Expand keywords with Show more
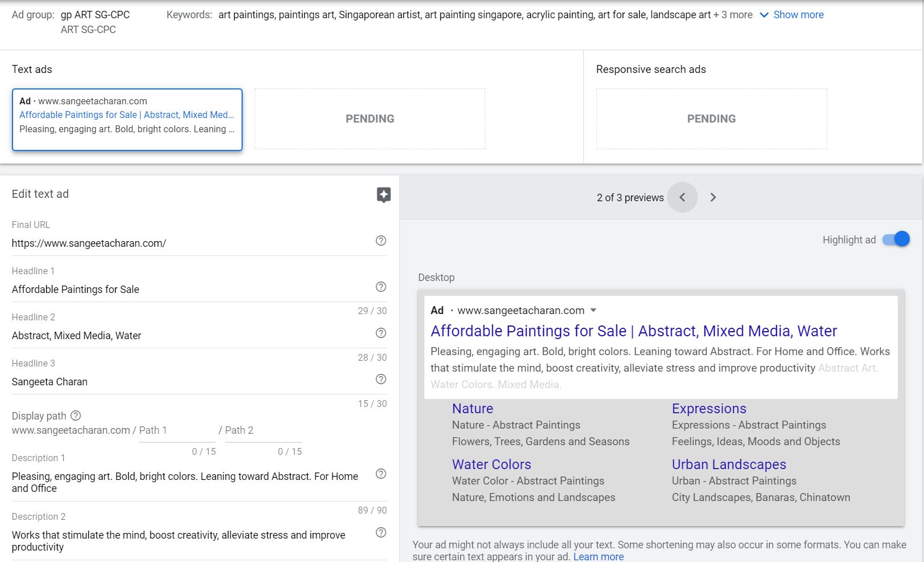Screen dimensions: 924x562 point(792,15)
